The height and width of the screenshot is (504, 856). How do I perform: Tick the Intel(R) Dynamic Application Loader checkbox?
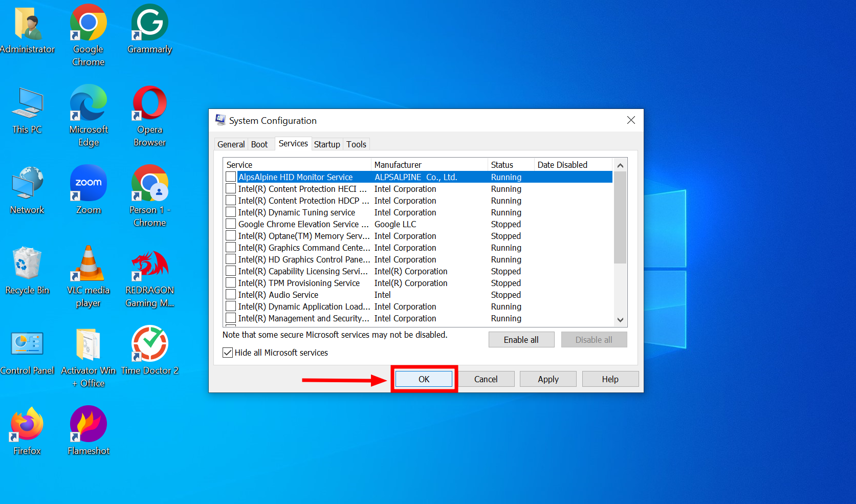(231, 306)
